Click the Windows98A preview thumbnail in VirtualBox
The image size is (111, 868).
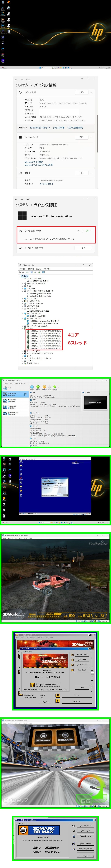95,402
